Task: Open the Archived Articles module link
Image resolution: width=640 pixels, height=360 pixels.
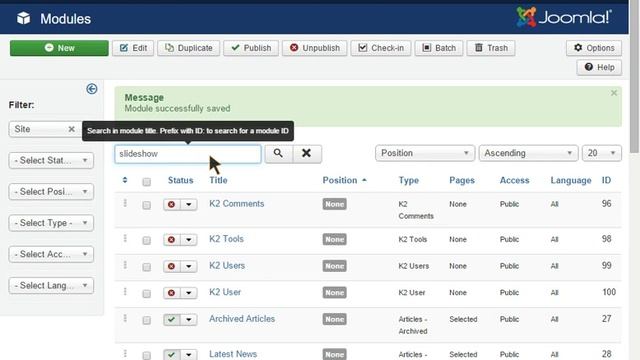Action: click(242, 318)
